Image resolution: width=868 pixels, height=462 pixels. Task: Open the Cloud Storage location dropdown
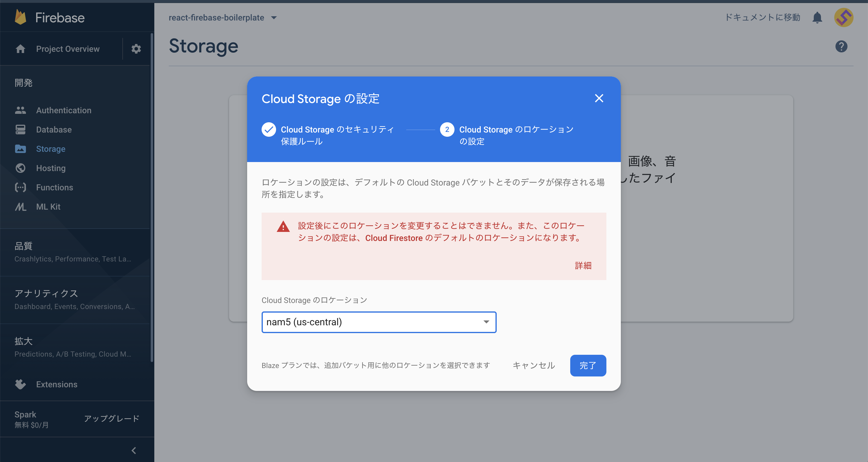379,322
